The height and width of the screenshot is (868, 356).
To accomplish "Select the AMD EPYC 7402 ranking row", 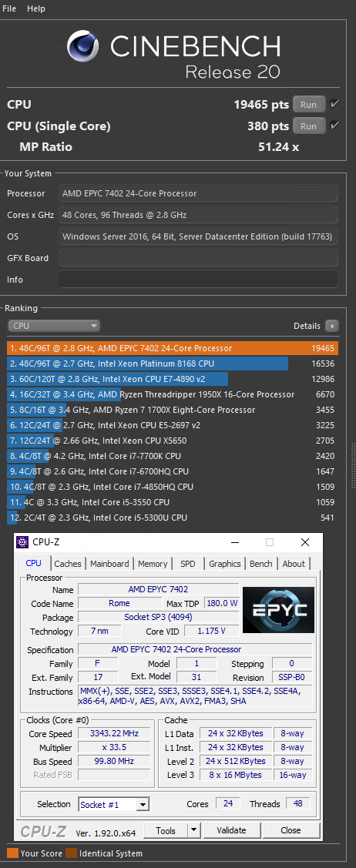I will [172, 348].
